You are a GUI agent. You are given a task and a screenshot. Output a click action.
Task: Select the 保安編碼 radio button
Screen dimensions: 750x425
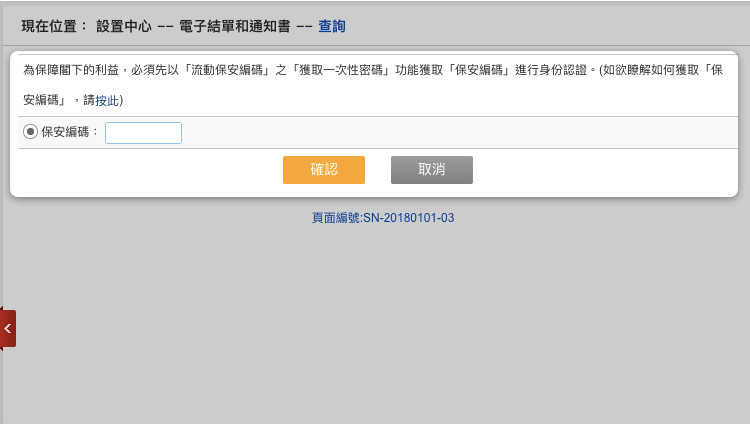click(x=30, y=132)
